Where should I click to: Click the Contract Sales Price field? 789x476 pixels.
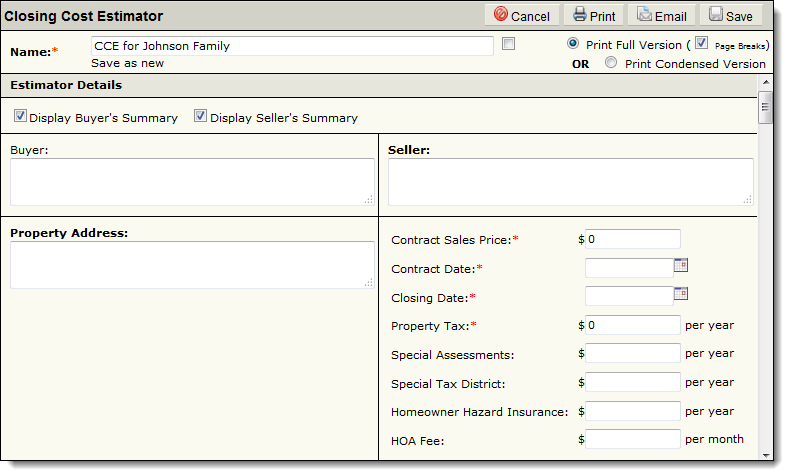pyautogui.click(x=633, y=240)
